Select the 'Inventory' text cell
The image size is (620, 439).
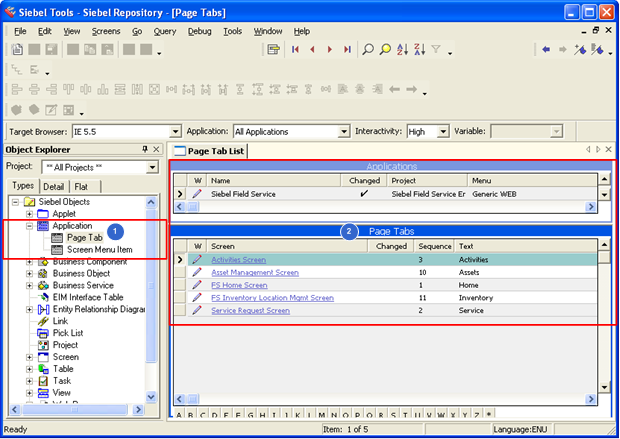[x=476, y=298]
